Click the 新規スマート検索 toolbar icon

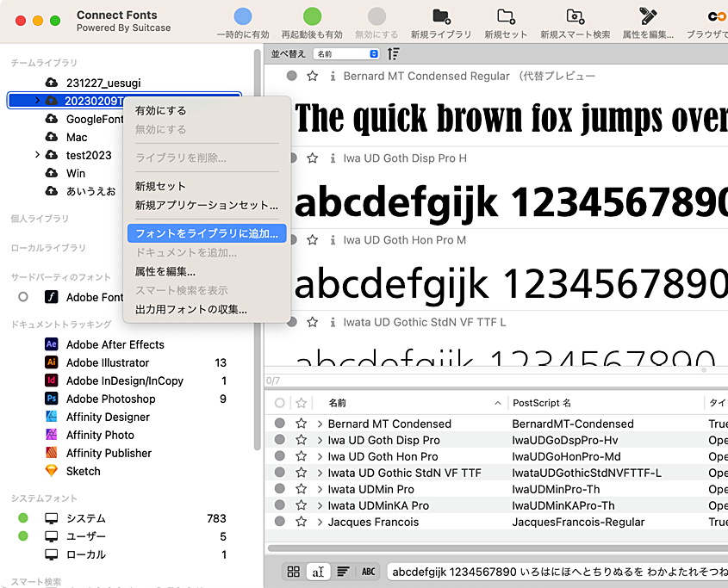click(576, 16)
